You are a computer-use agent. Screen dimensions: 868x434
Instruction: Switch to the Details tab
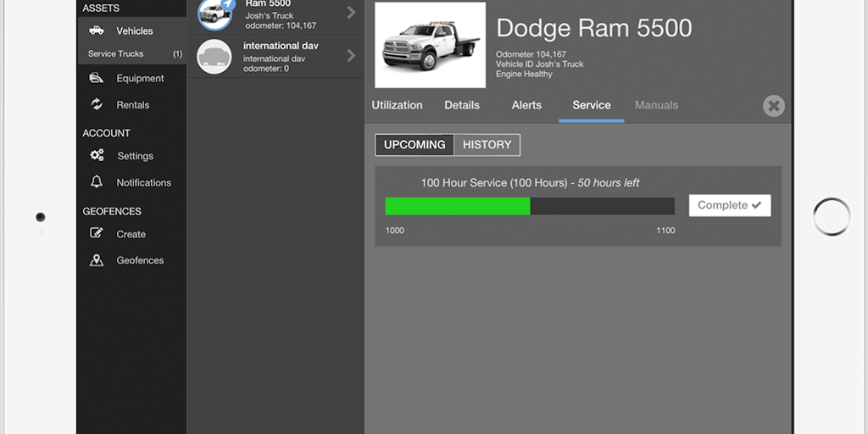click(x=462, y=105)
